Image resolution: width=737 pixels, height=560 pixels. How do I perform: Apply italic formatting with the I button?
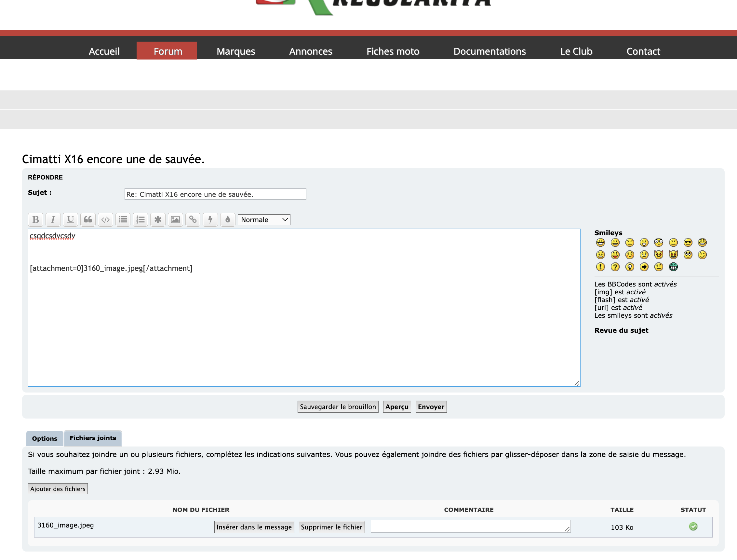pos(53,220)
